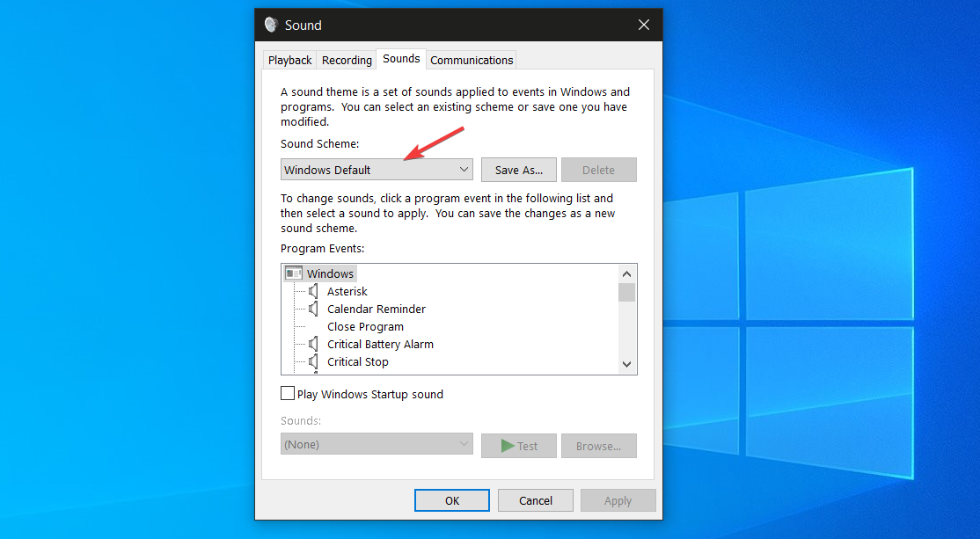This screenshot has height=539, width=980.
Task: Confirm with the OK button
Action: click(x=452, y=500)
